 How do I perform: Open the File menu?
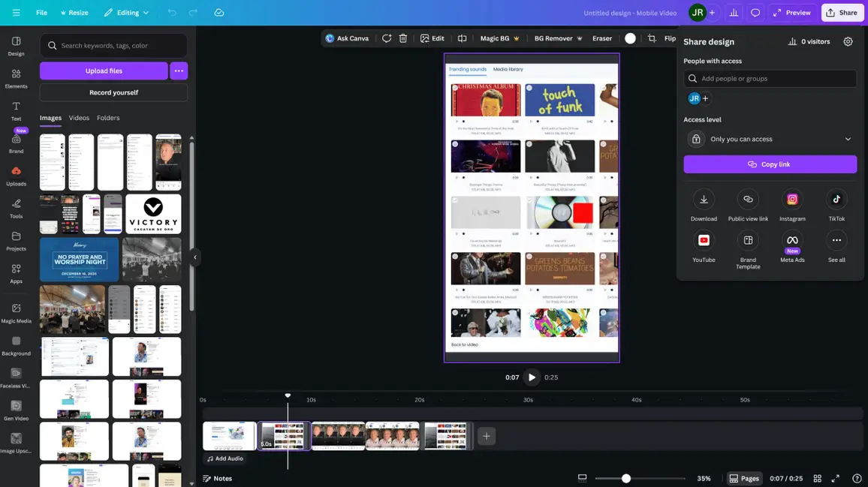pyautogui.click(x=41, y=13)
